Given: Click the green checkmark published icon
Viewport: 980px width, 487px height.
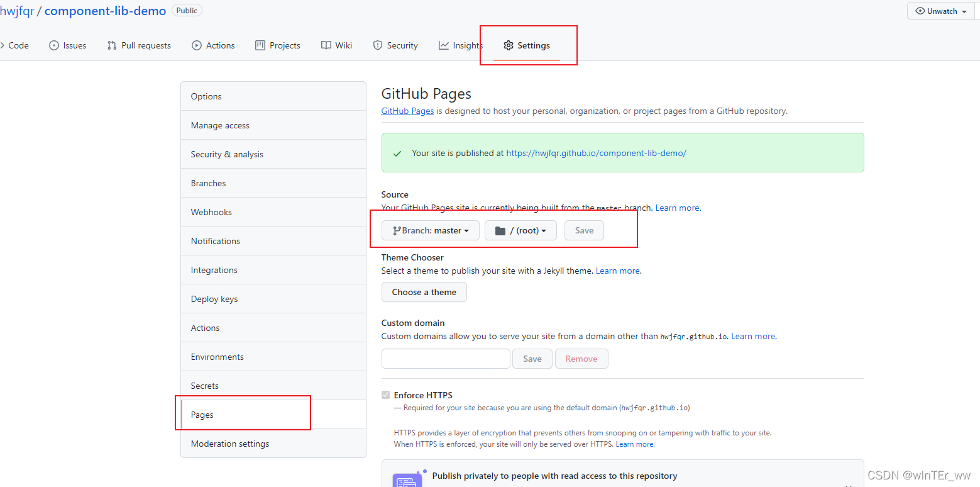Looking at the screenshot, I should (397, 154).
